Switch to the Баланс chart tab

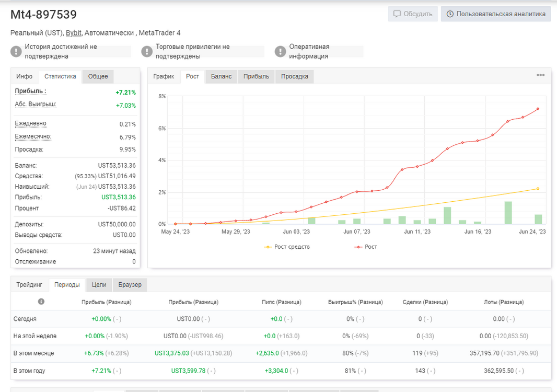[x=221, y=76]
